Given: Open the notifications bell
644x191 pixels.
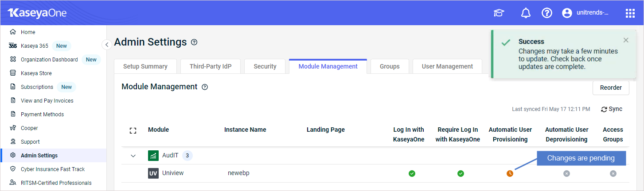Looking at the screenshot, I should (526, 13).
